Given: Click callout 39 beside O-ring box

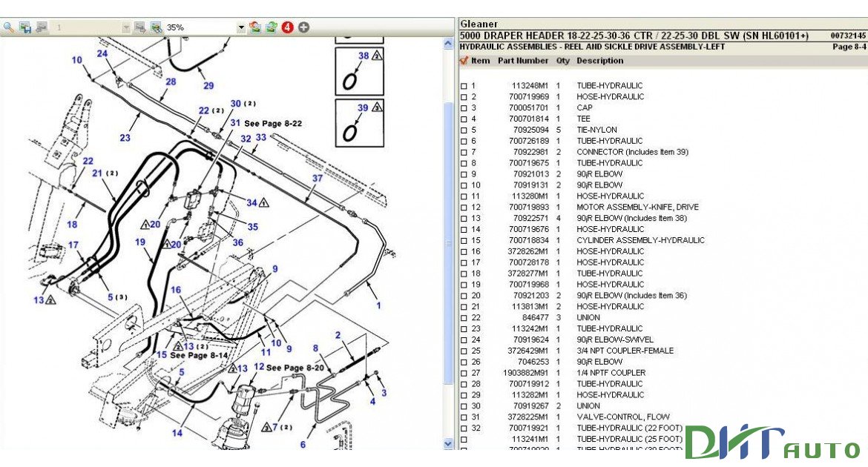Looking at the screenshot, I should click(363, 107).
